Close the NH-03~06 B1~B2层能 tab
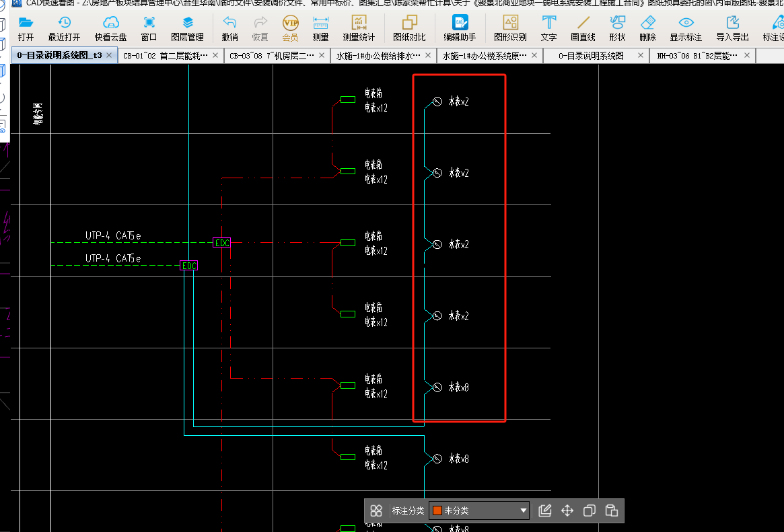The width and height of the screenshot is (784, 532). coord(747,55)
